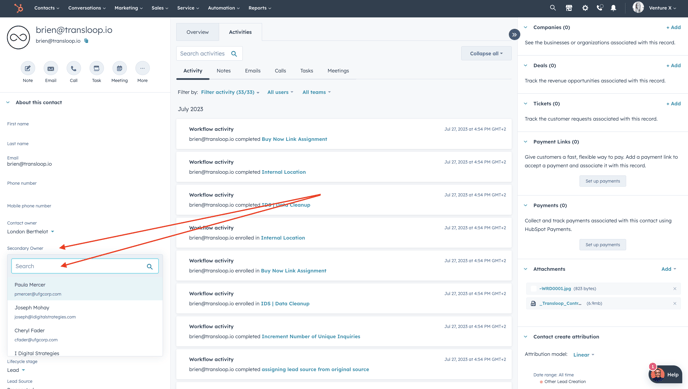The width and height of the screenshot is (688, 389).
Task: Open the Service menu
Action: point(188,8)
